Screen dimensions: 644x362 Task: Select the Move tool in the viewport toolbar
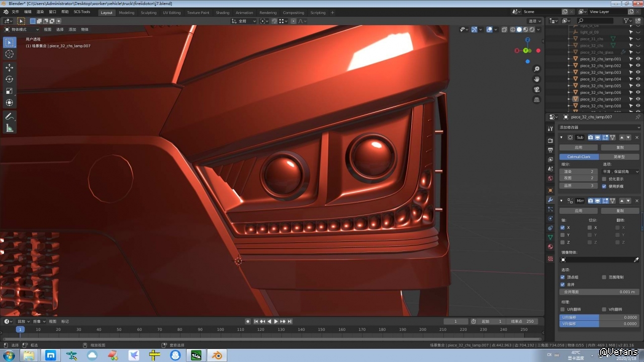pyautogui.click(x=10, y=67)
